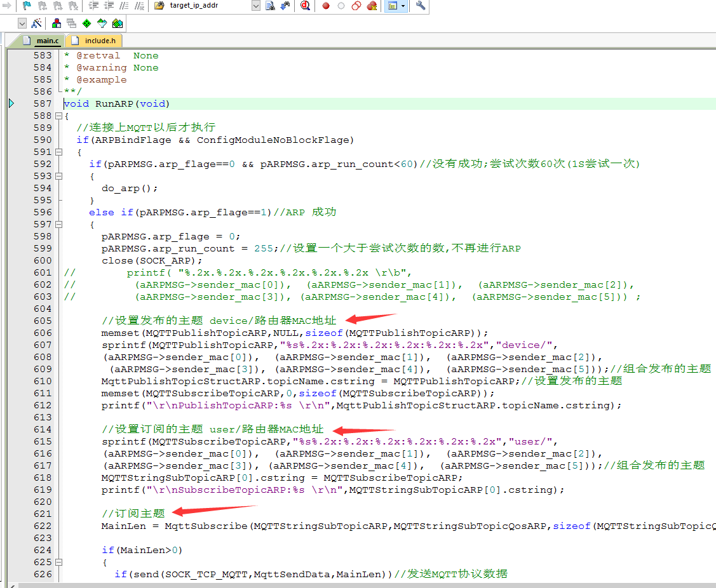
Task: Click the select software packs icon
Action: (x=102, y=23)
